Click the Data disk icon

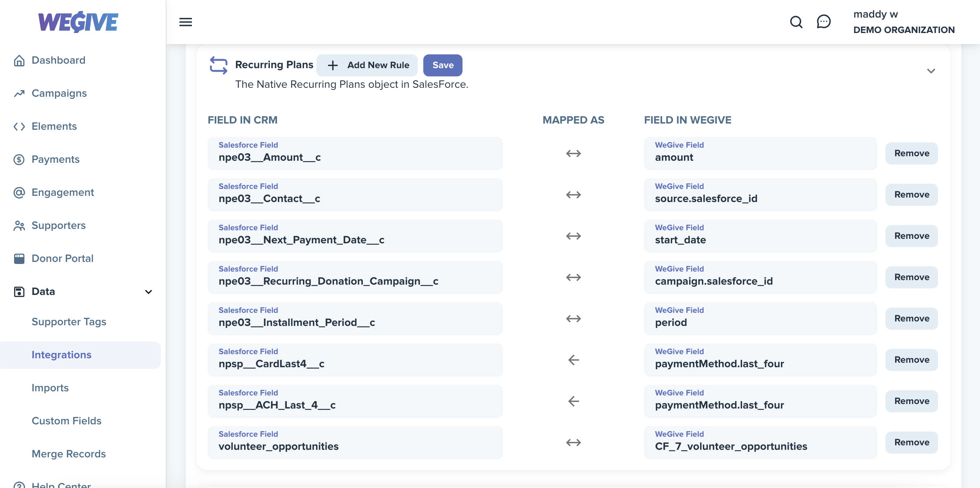click(x=19, y=292)
